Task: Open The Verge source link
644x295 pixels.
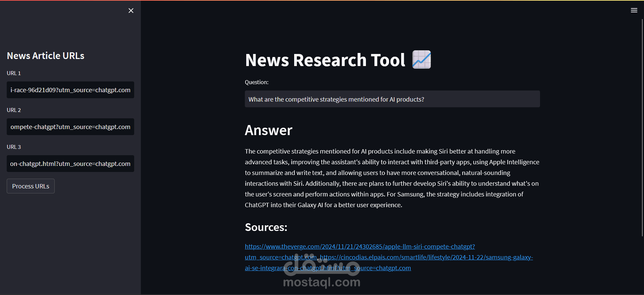Action: 360,247
